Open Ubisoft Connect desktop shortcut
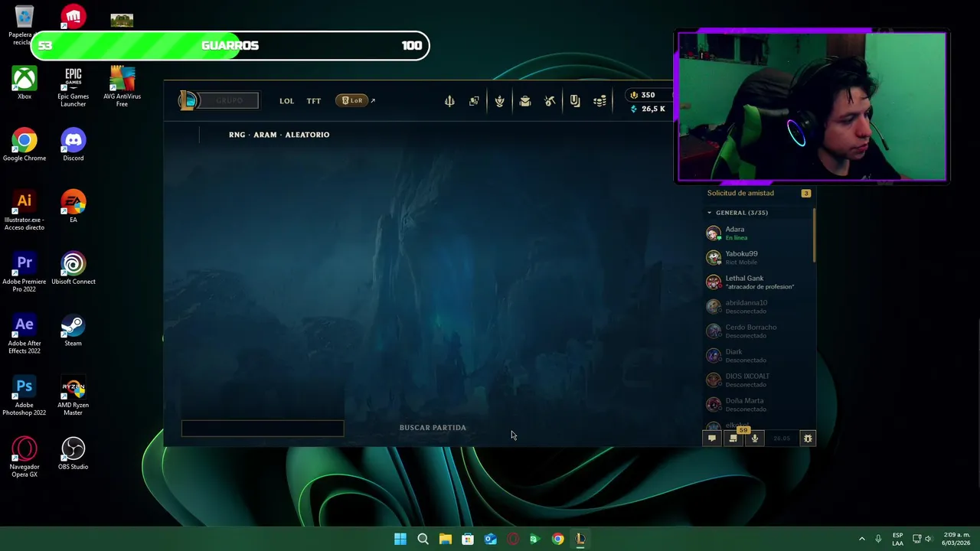Viewport: 980px width, 551px height. [73, 269]
